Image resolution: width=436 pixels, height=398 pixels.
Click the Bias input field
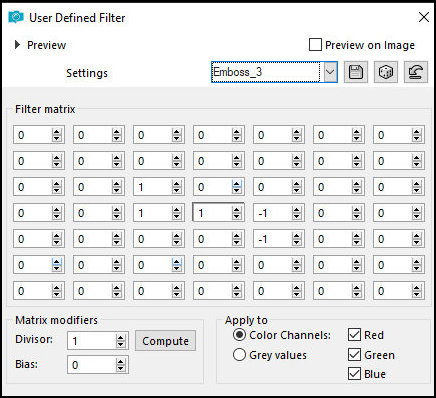[x=91, y=365]
